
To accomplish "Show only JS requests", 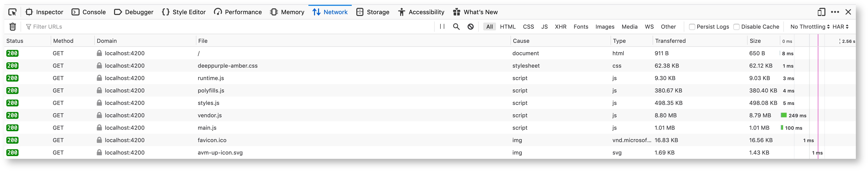I will point(544,27).
